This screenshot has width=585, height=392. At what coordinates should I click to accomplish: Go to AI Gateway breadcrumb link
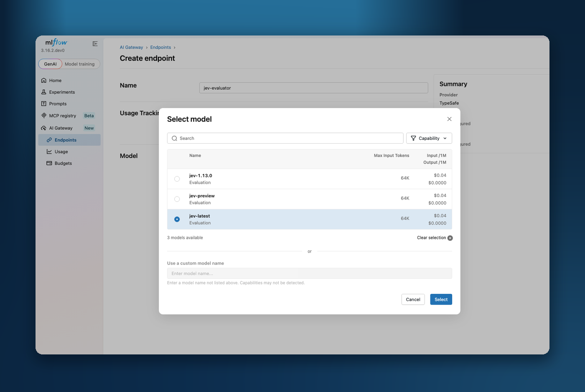131,47
